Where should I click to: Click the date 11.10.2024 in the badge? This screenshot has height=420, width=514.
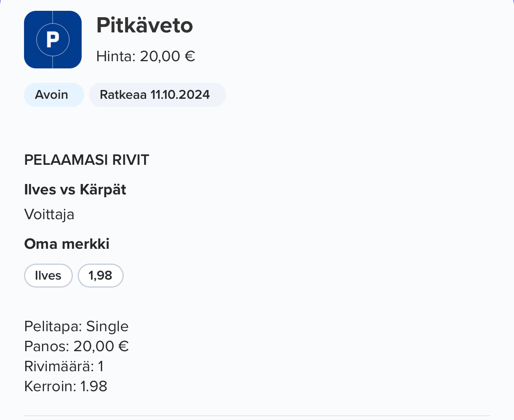tap(180, 95)
